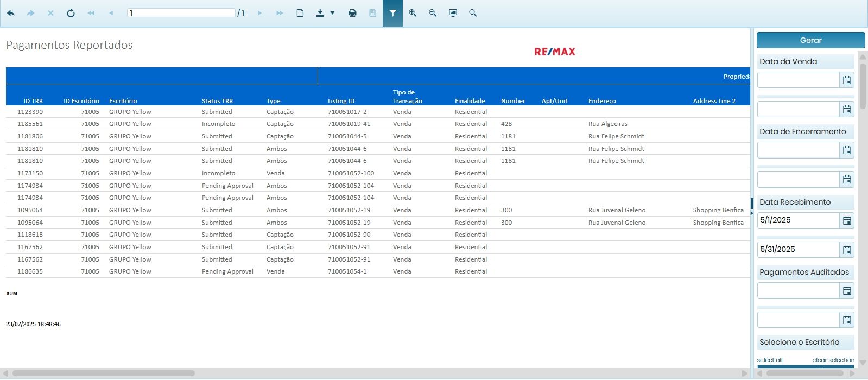
Task: Click the ID TRR cell 1186635
Action: (30, 271)
